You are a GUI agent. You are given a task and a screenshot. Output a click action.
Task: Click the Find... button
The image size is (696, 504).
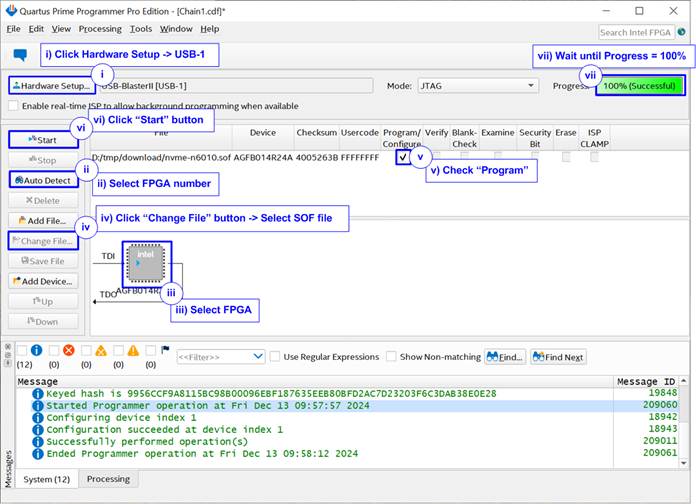click(505, 357)
